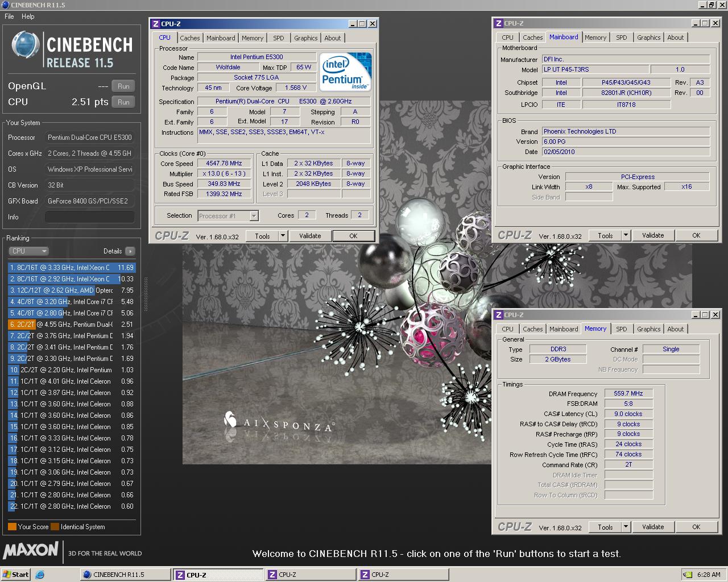Switch to Caches tab in the front CPU-Z window
The width and height of the screenshot is (728, 582).
(190, 38)
